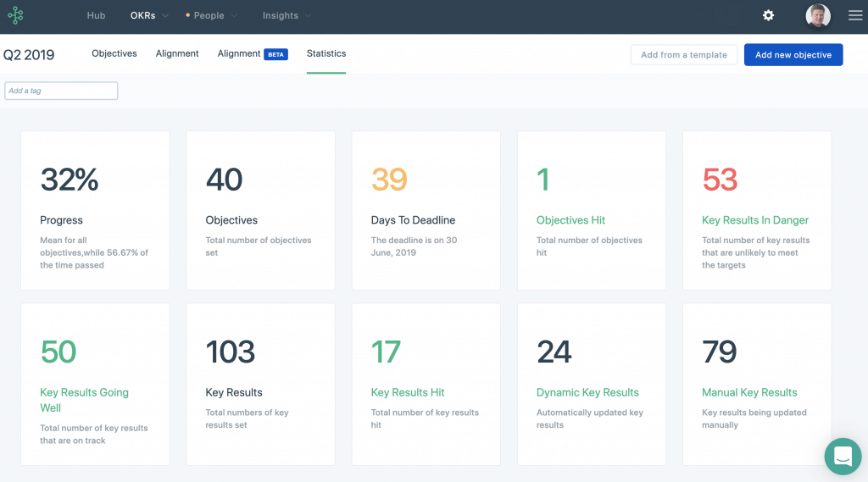868x482 pixels.
Task: Expand the People dropdown chevron
Action: (x=234, y=16)
